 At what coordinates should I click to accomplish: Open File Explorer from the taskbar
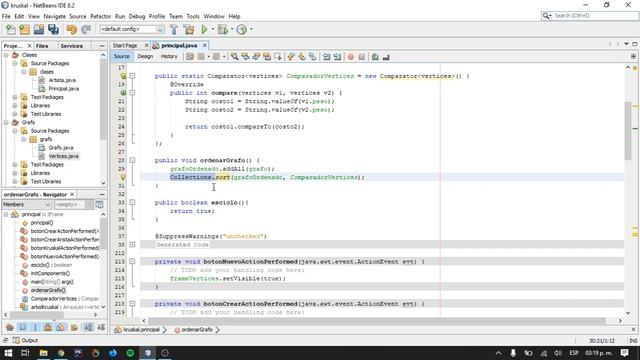(x=43, y=353)
